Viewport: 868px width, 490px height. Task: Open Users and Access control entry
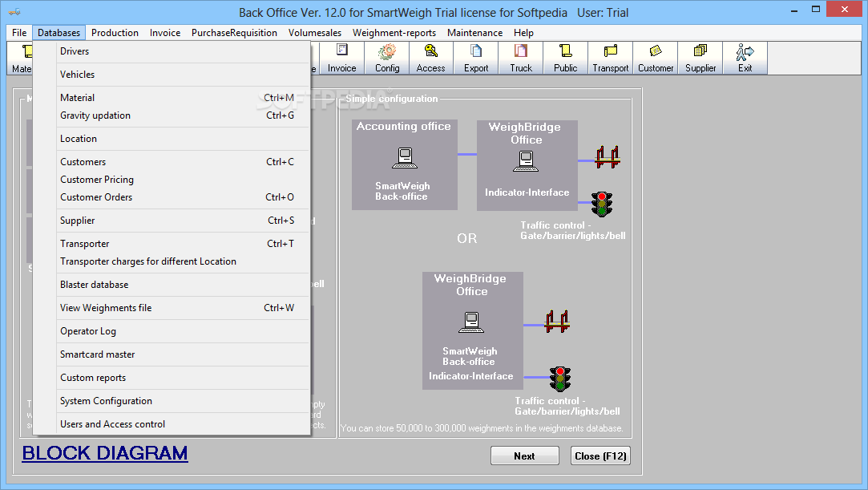click(x=172, y=424)
